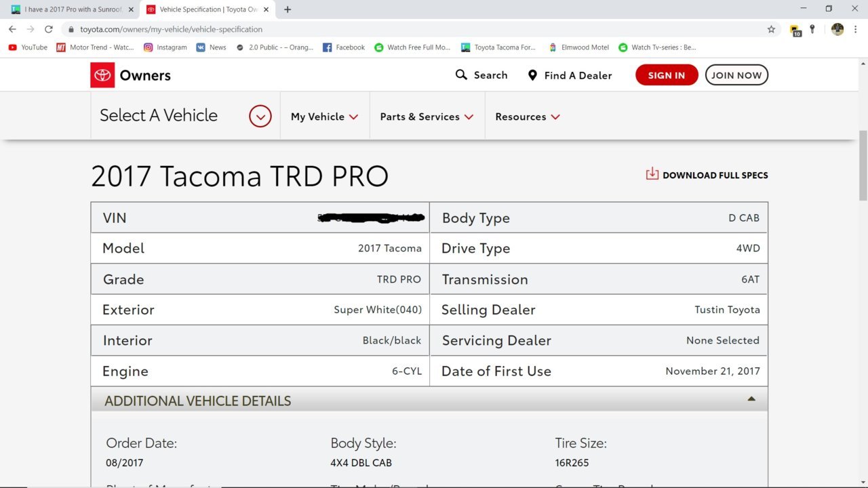This screenshot has height=488, width=868.
Task: Open the Toyota Tacoma Forum bookmark
Action: pos(498,47)
